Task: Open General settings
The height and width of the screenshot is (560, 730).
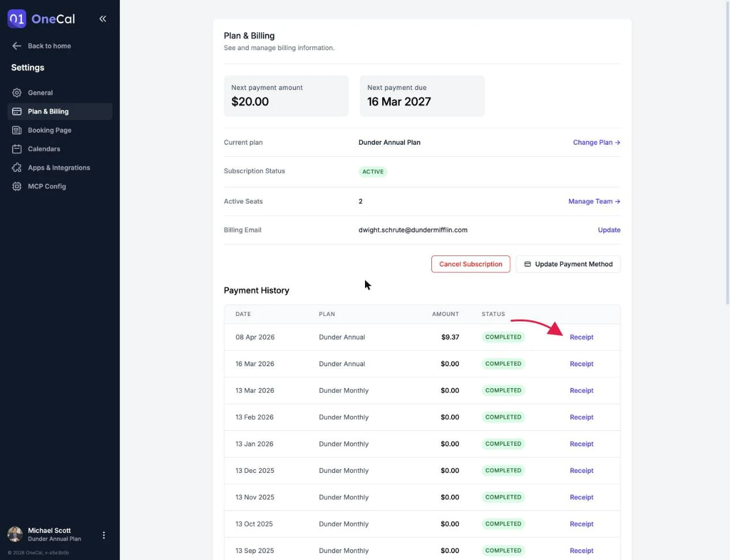Action: [60, 93]
